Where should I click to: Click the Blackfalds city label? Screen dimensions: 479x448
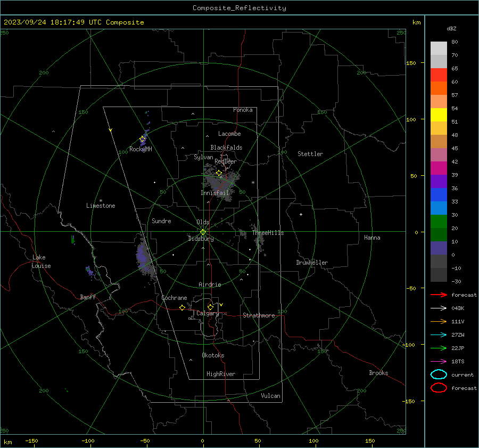click(x=226, y=148)
